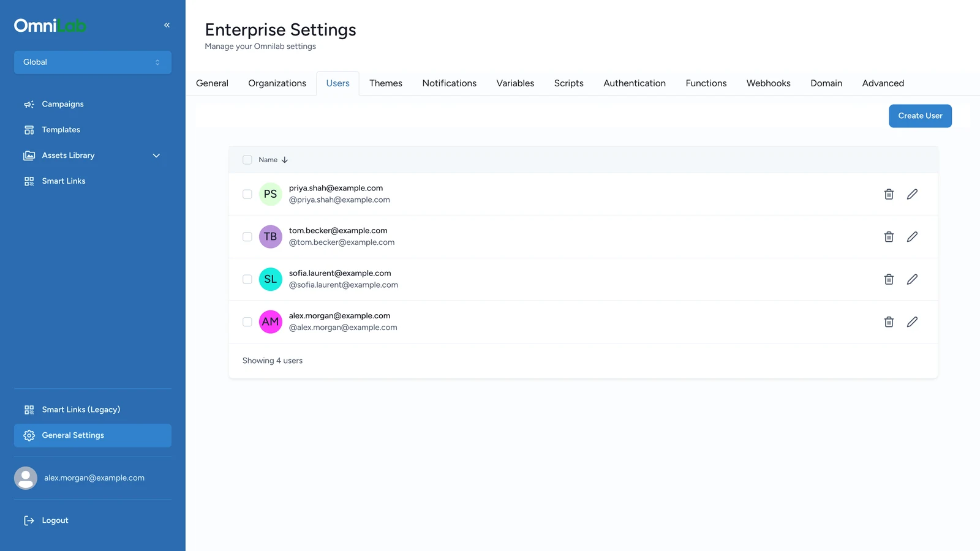980x551 pixels.
Task: Edit user priya.shah@example.com with pencil icon
Action: pyautogui.click(x=912, y=194)
